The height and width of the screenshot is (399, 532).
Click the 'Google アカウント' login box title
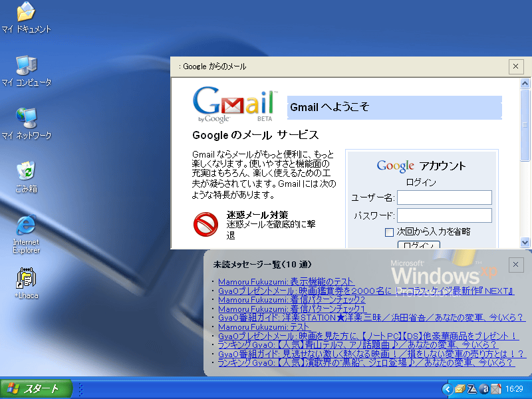421,166
